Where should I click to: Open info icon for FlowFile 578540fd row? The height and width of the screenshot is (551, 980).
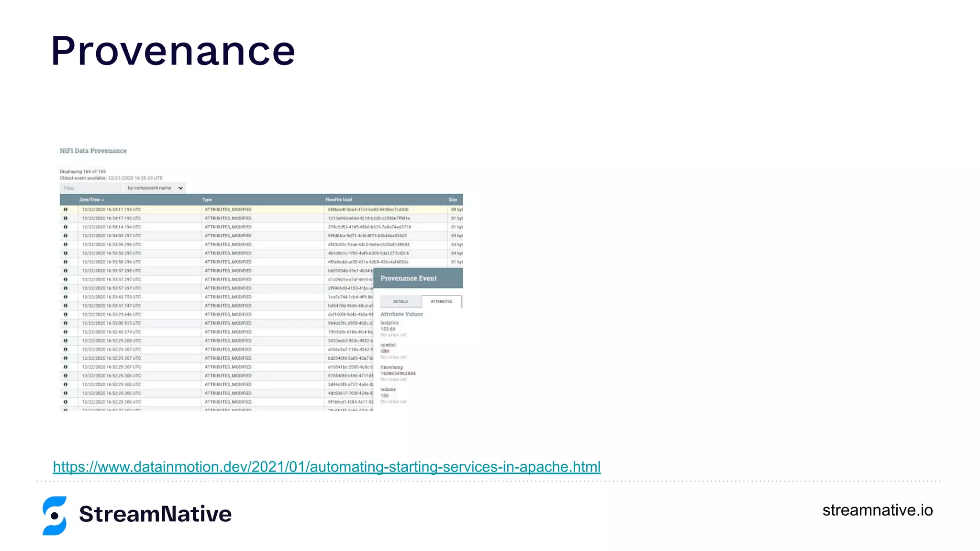pos(66,375)
